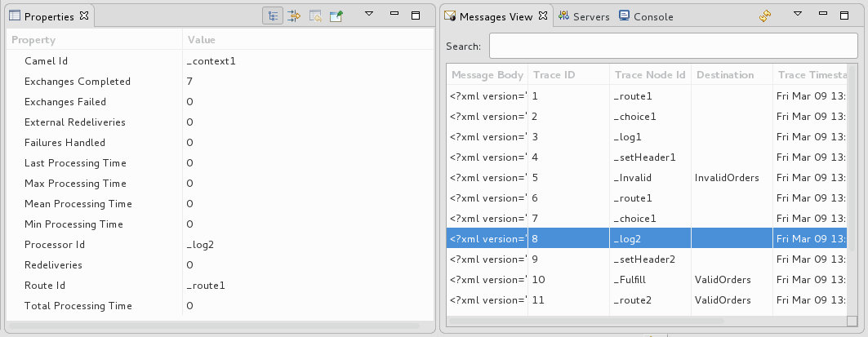The height and width of the screenshot is (337, 868).
Task: Switch to the Console tab
Action: click(646, 16)
